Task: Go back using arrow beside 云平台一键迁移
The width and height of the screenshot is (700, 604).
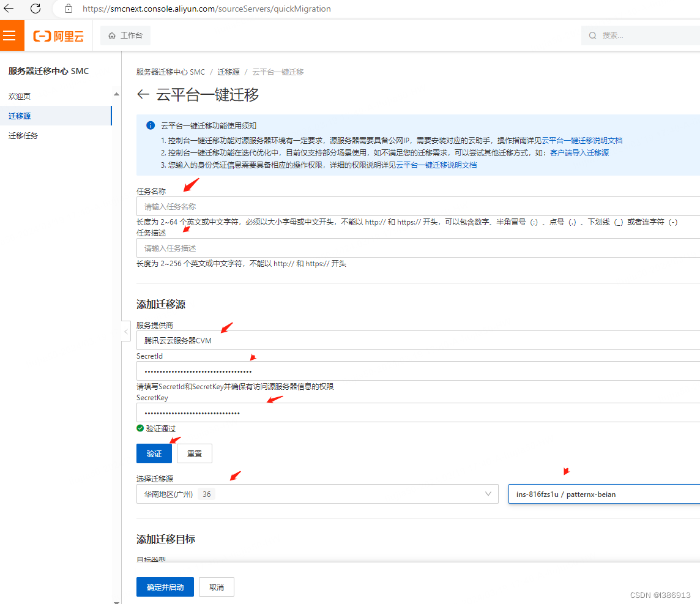Action: pos(143,94)
